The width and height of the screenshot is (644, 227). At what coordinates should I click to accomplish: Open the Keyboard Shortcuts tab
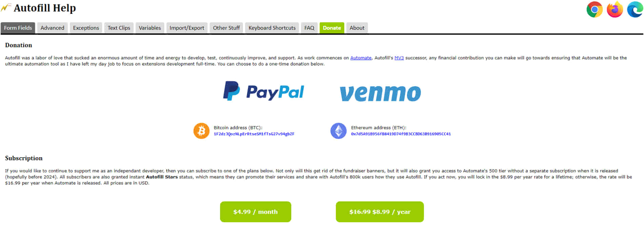tap(272, 28)
